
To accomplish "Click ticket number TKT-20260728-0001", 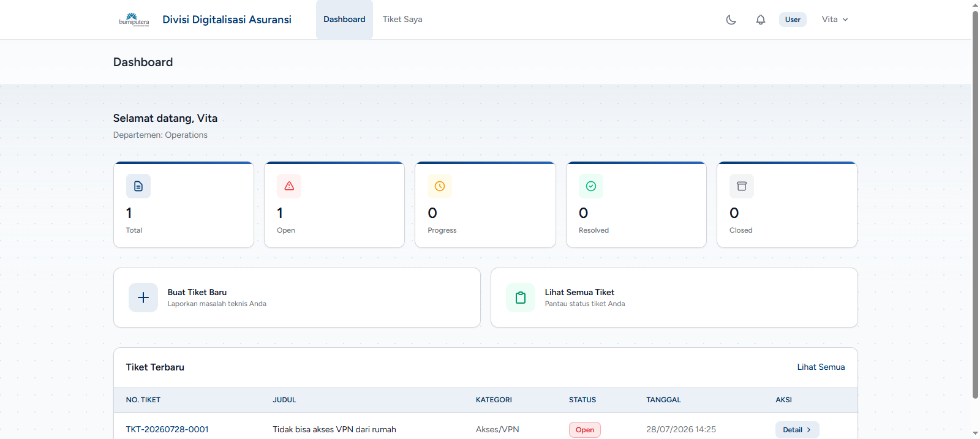I will 167,430.
